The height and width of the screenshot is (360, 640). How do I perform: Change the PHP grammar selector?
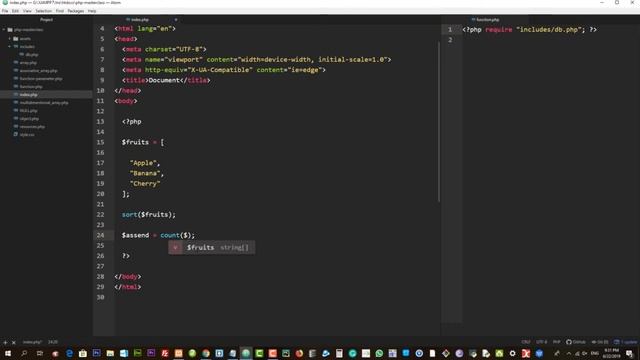click(556, 342)
